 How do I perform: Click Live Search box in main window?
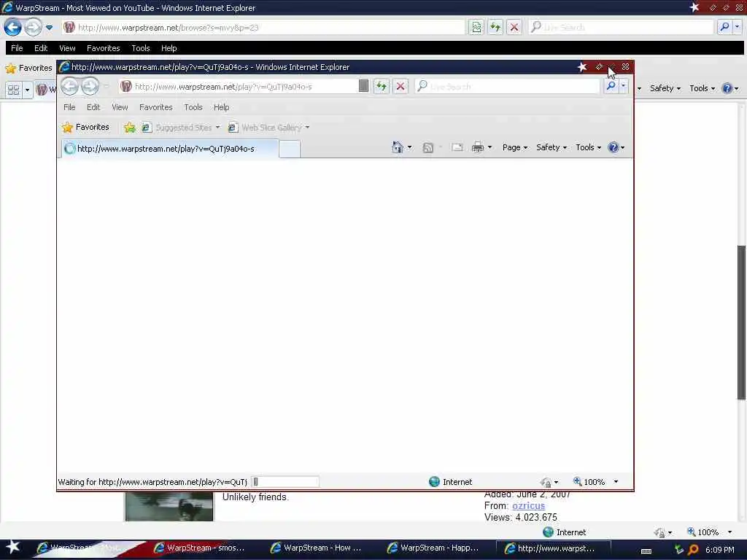pos(622,28)
